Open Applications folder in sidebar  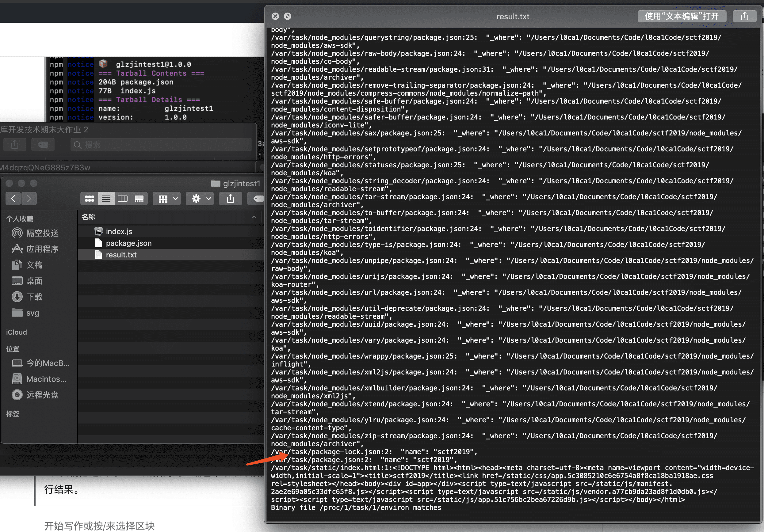(x=42, y=249)
